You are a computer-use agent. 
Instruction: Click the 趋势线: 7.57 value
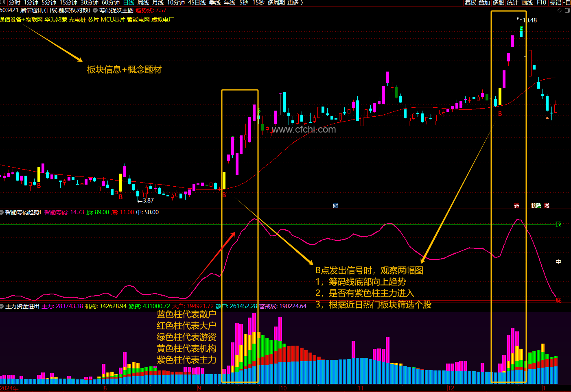pyautogui.click(x=151, y=10)
